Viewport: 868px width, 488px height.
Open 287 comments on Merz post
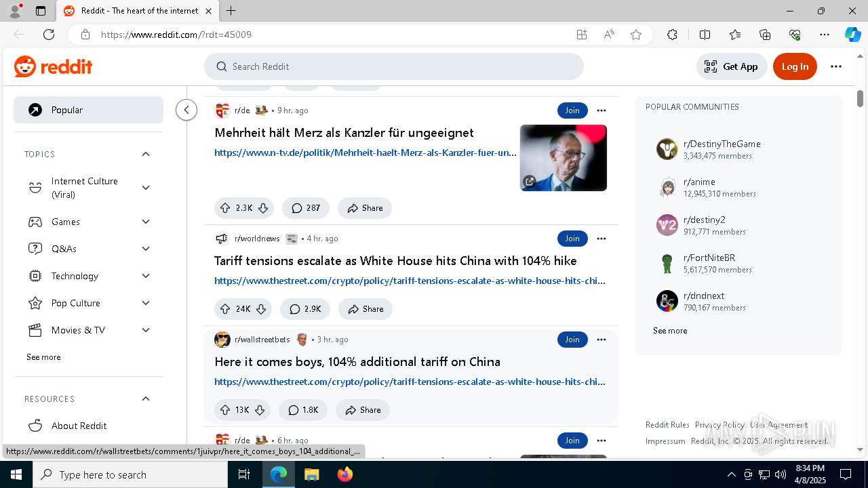(x=306, y=208)
